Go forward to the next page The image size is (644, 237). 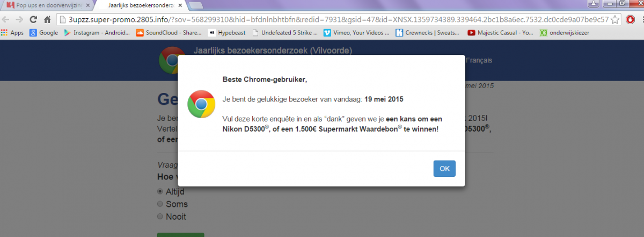pyautogui.click(x=20, y=19)
